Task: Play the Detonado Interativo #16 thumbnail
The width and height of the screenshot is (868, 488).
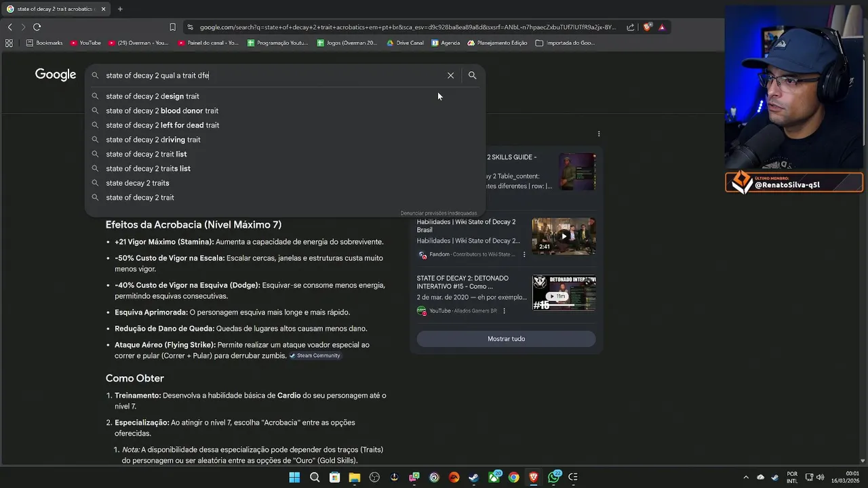Action: [564, 293]
